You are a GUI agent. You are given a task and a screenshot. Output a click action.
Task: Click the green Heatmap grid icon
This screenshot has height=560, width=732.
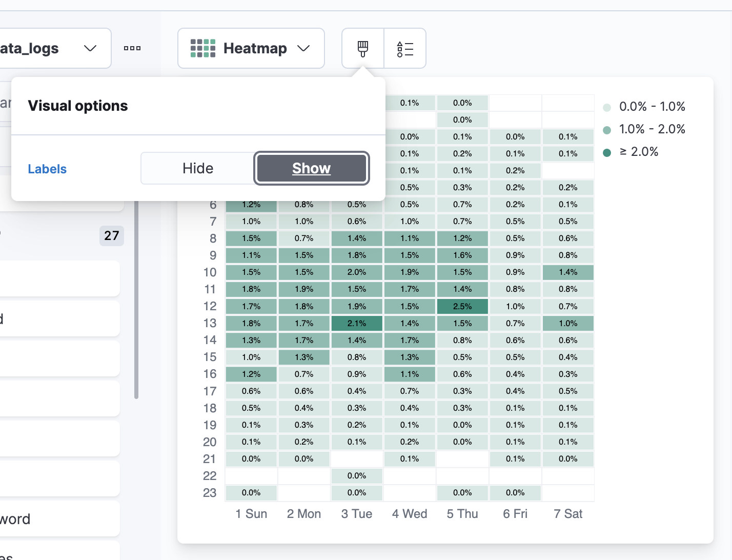coord(202,48)
